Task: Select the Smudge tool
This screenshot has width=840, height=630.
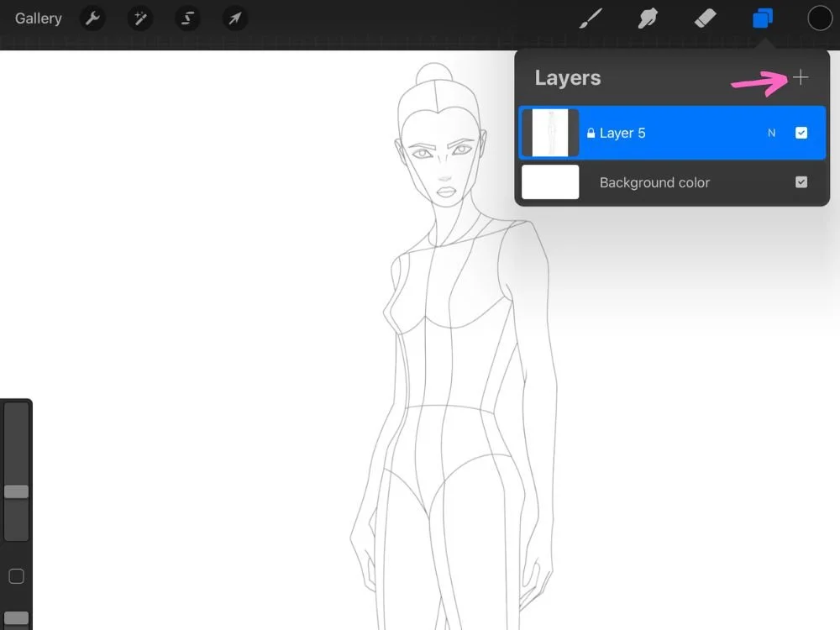Action: (x=648, y=18)
